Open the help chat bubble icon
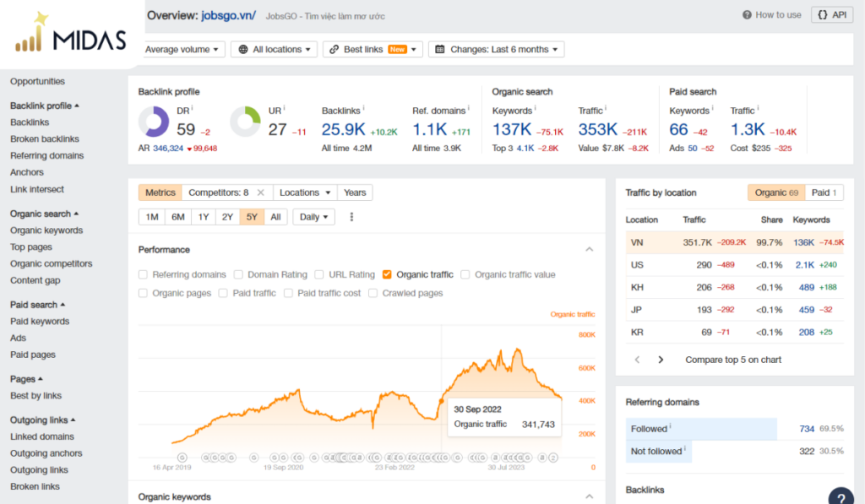The width and height of the screenshot is (865, 504). click(x=841, y=496)
